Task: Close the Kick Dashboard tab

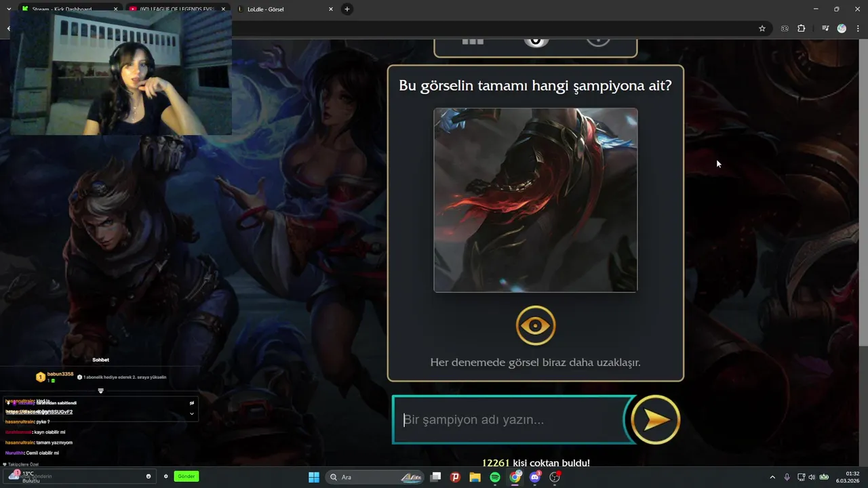Action: point(115,9)
